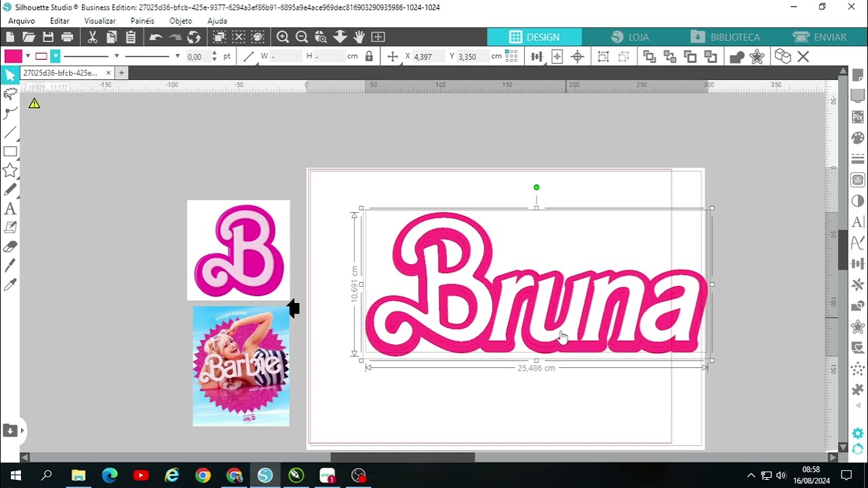Click the Deselect All icon
This screenshot has height=488, width=868.
(x=239, y=37)
